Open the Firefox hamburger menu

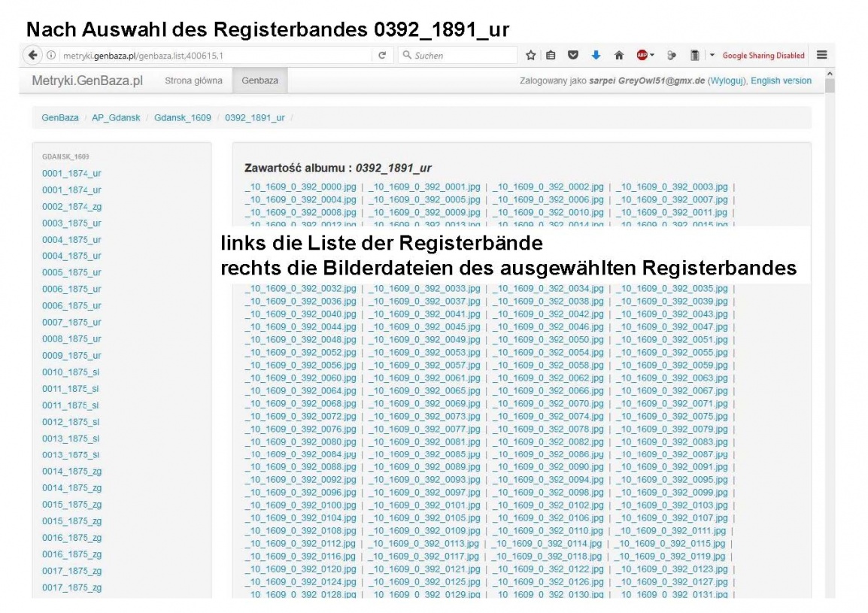[822, 55]
